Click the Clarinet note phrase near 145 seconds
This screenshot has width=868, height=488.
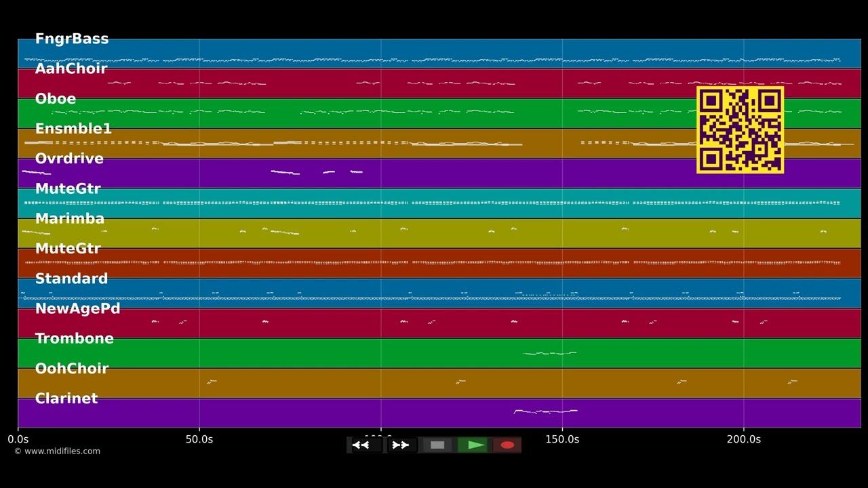coord(546,411)
